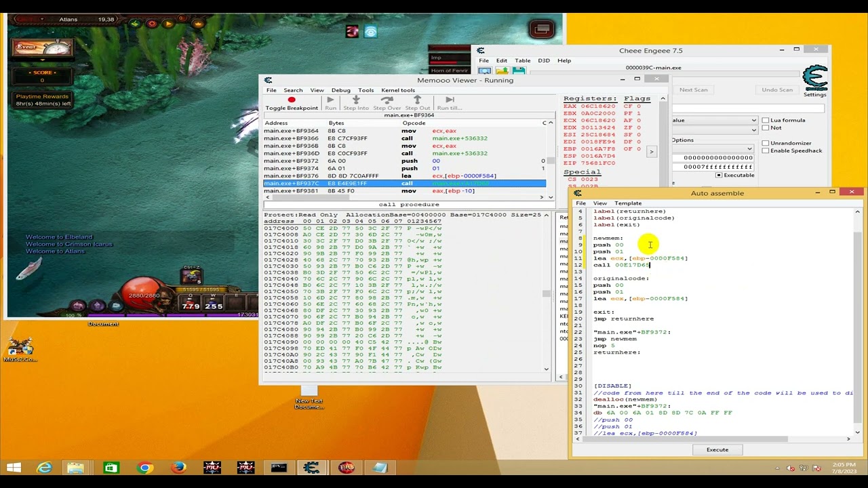Open the Table menu in Cheat Engine
Viewport: 868px width, 488px height.
pyautogui.click(x=522, y=60)
